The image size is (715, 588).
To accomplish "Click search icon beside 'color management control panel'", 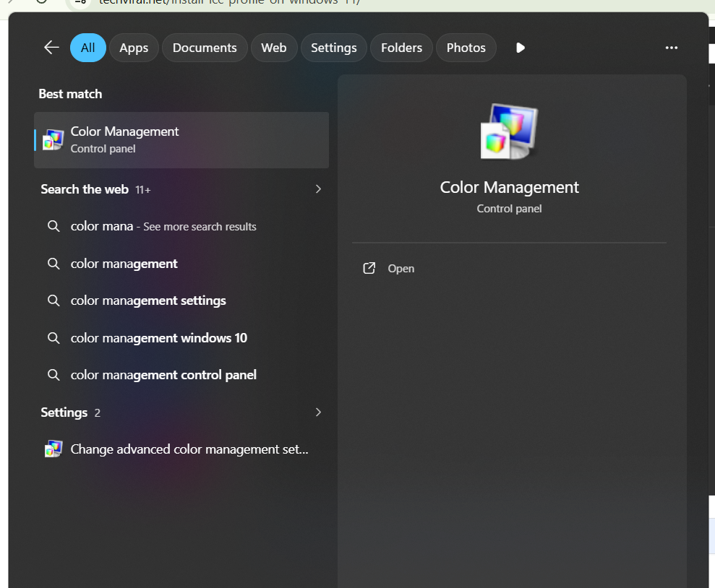I will point(53,375).
